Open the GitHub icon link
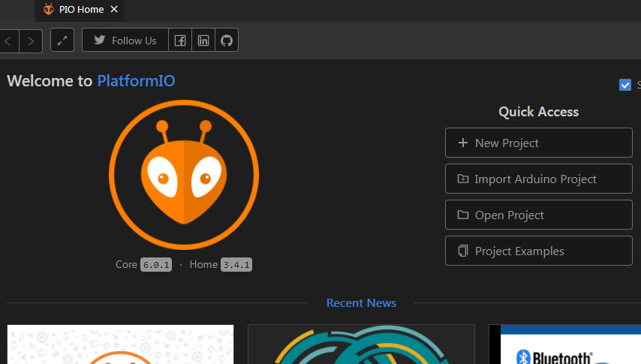The image size is (641, 364). pos(227,40)
